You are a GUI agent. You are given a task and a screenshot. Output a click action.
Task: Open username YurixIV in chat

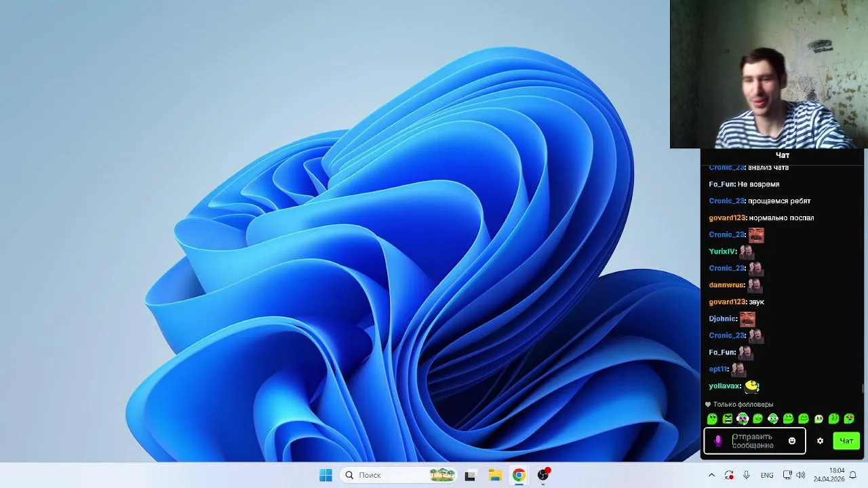click(723, 251)
